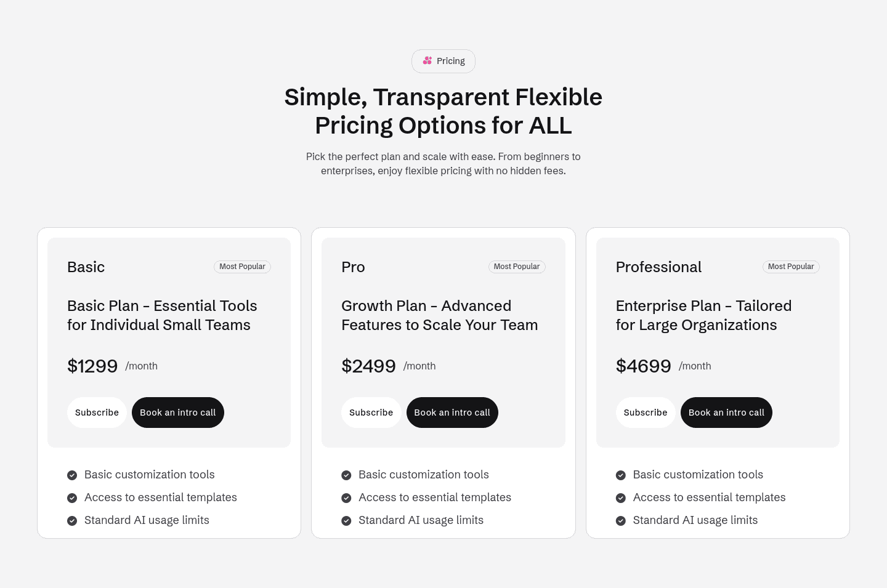Image resolution: width=887 pixels, height=588 pixels.
Task: Click the checkmark beside Standard AI usage limits in Professional plan
Action: pos(621,520)
